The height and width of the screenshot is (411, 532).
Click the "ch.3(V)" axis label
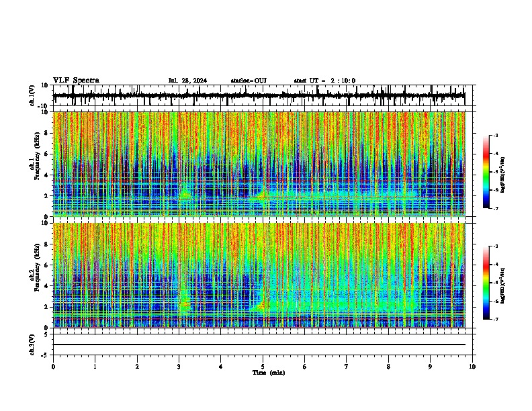(32, 345)
